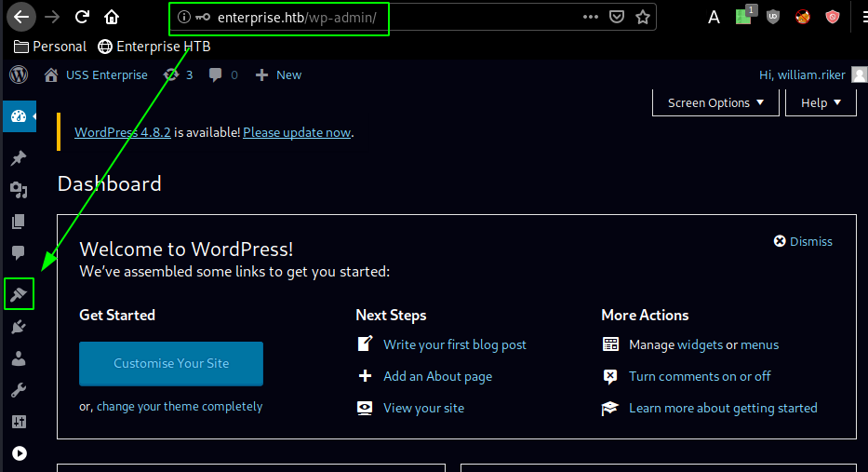
Task: Open the New content menu
Action: tap(278, 74)
